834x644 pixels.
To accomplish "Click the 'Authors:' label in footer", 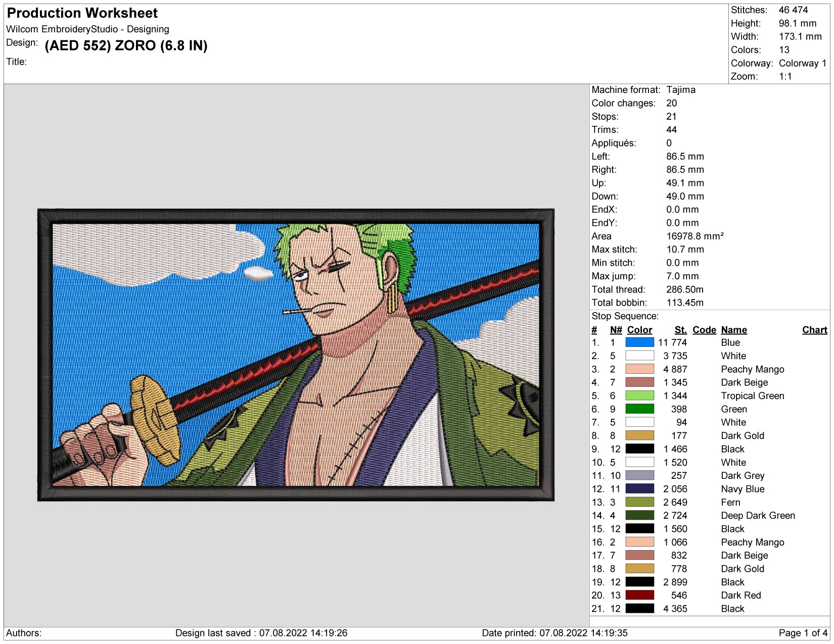I will [x=24, y=633].
